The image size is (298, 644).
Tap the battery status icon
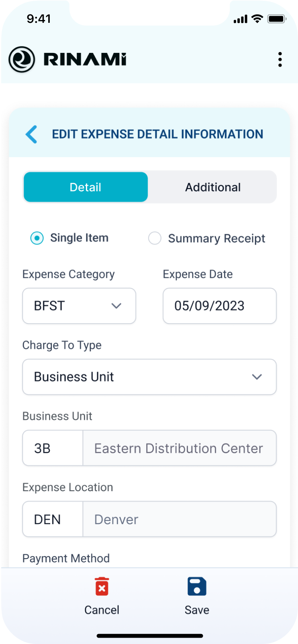276,19
